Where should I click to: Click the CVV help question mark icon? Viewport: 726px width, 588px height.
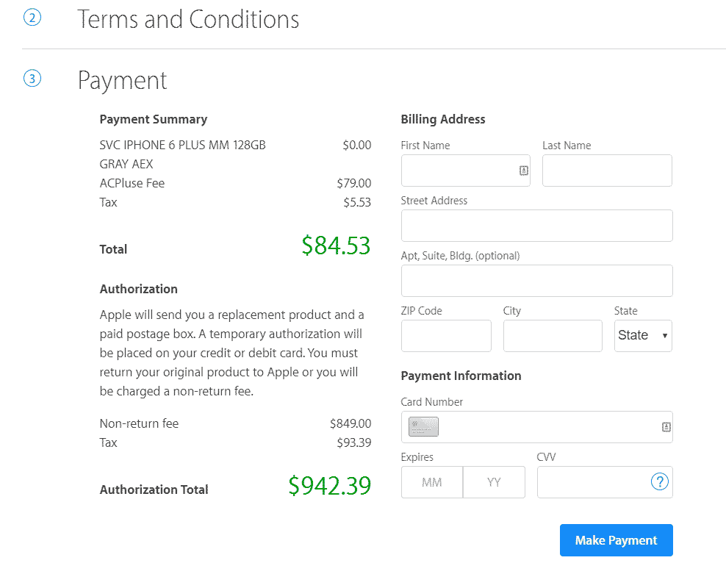coord(660,482)
